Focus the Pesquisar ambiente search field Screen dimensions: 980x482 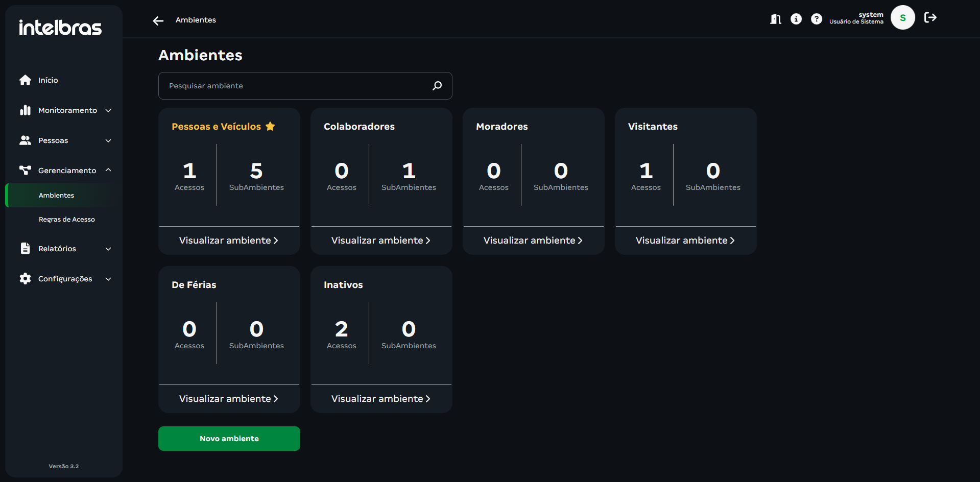click(296, 86)
